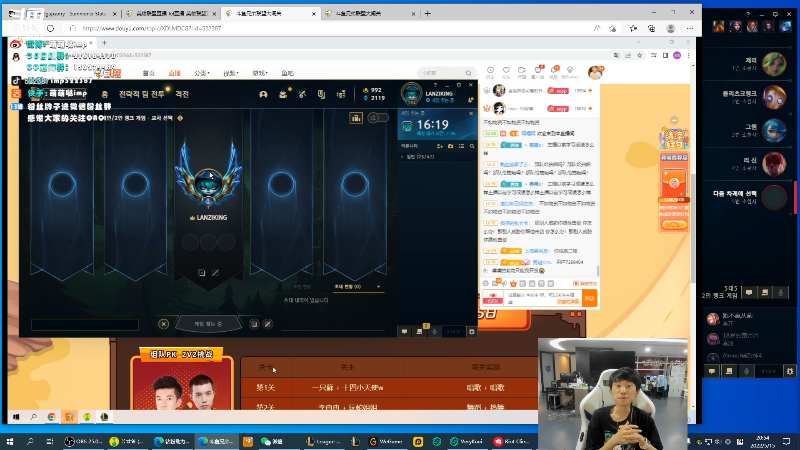Open the Windows Start button
Image resolution: width=800 pixels, height=450 pixels.
(10, 441)
